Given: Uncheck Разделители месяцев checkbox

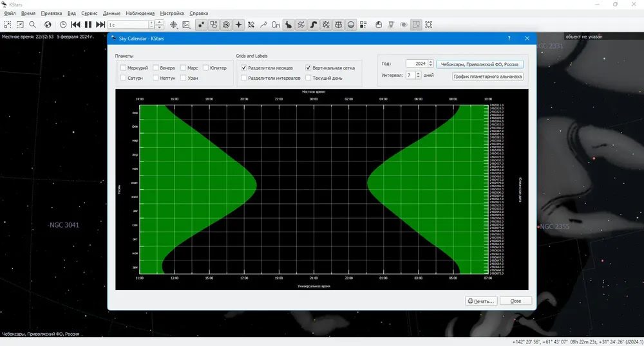Looking at the screenshot, I should coord(244,68).
